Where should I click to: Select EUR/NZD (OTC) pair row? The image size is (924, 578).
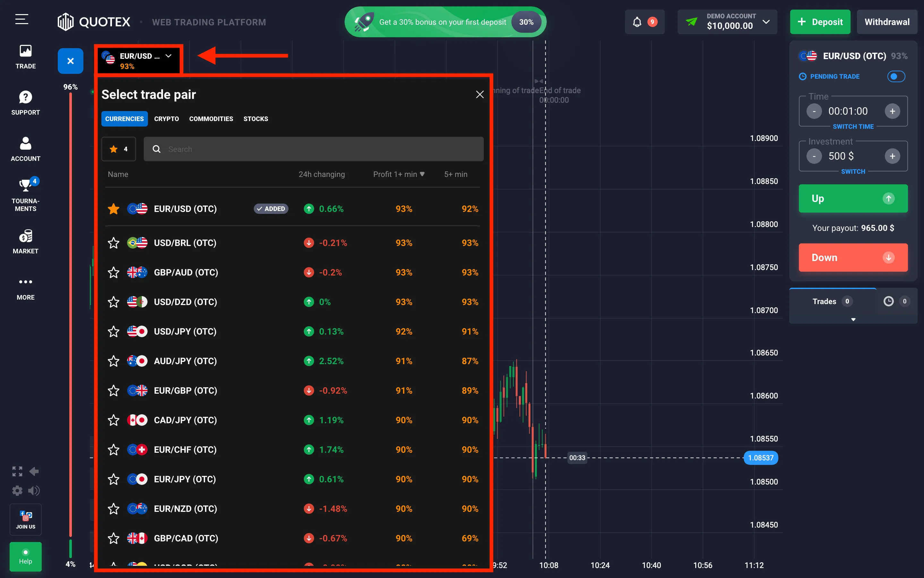pos(293,509)
